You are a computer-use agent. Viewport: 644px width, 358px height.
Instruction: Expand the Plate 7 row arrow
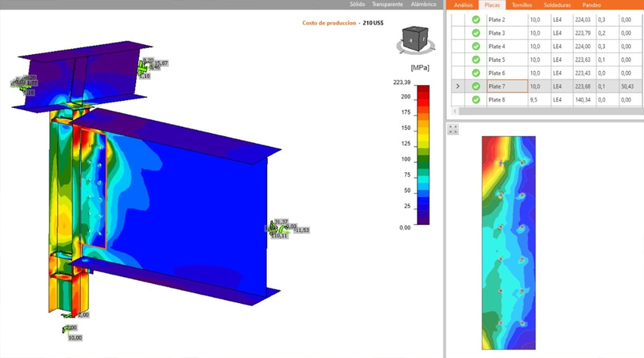tap(458, 87)
